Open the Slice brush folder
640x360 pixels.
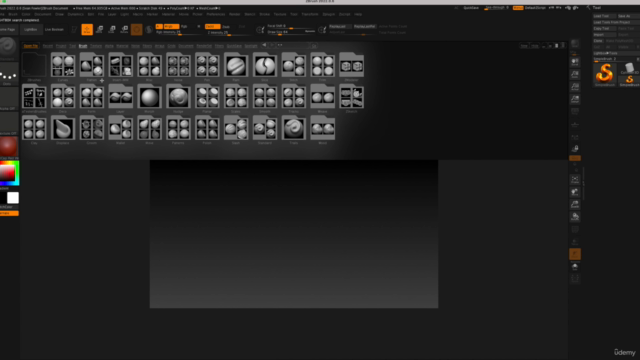click(265, 65)
